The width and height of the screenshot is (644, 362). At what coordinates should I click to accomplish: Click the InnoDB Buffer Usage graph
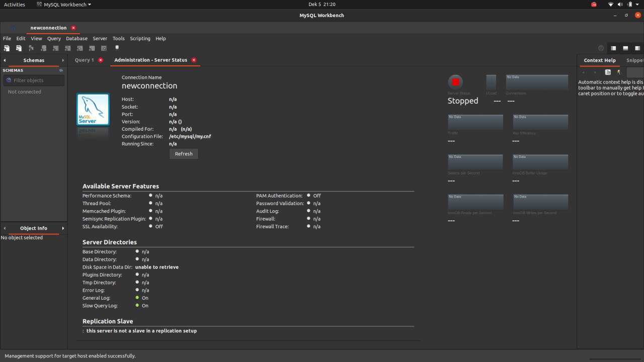click(x=540, y=162)
